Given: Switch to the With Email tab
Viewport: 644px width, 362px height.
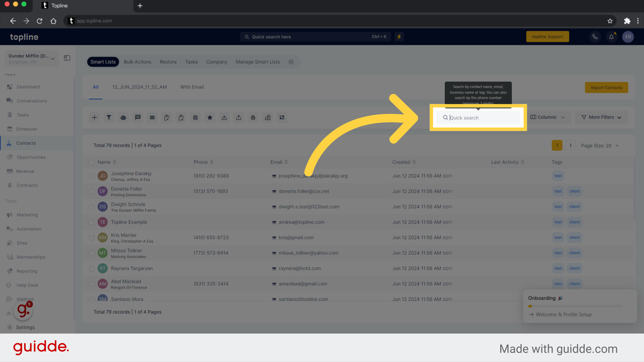Looking at the screenshot, I should pyautogui.click(x=192, y=86).
